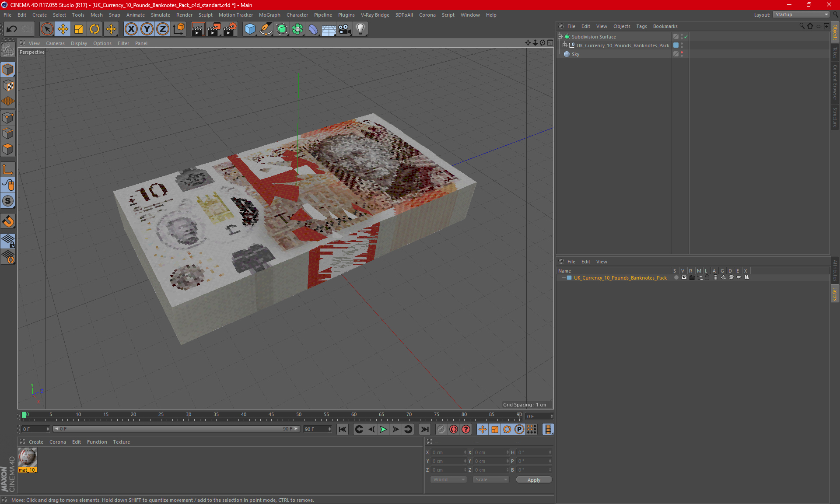Go to start of animation
The width and height of the screenshot is (840, 504).
(343, 429)
